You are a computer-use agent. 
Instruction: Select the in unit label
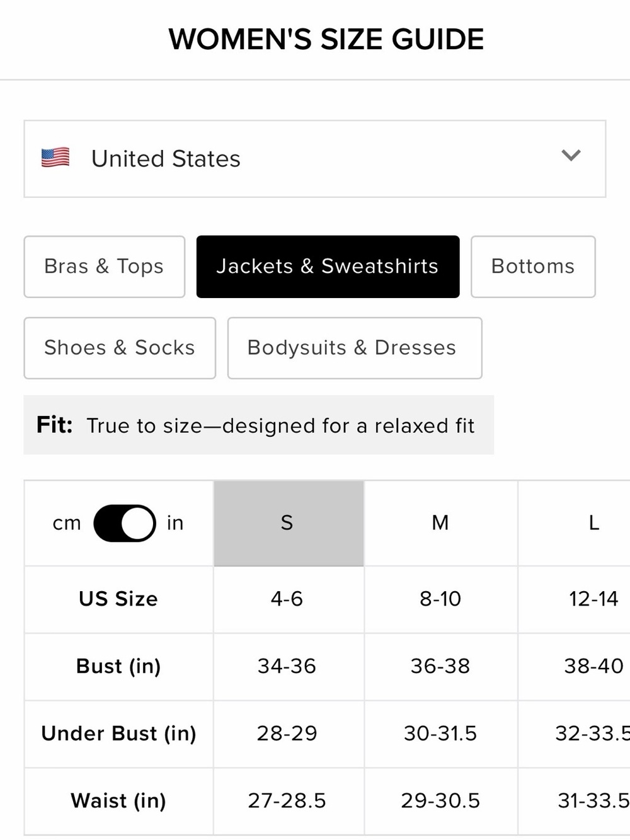175,522
